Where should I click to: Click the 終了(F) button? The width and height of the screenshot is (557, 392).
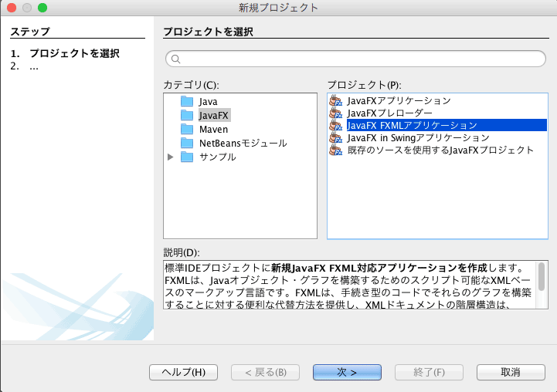(429, 372)
